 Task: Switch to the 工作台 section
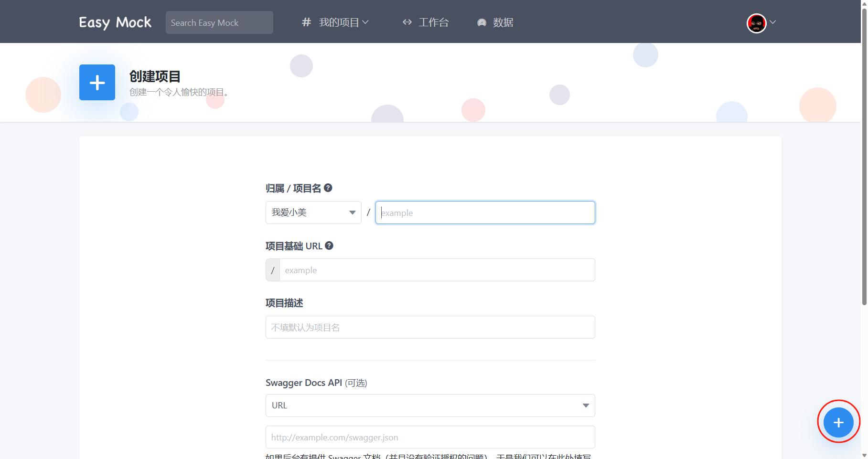pyautogui.click(x=433, y=22)
